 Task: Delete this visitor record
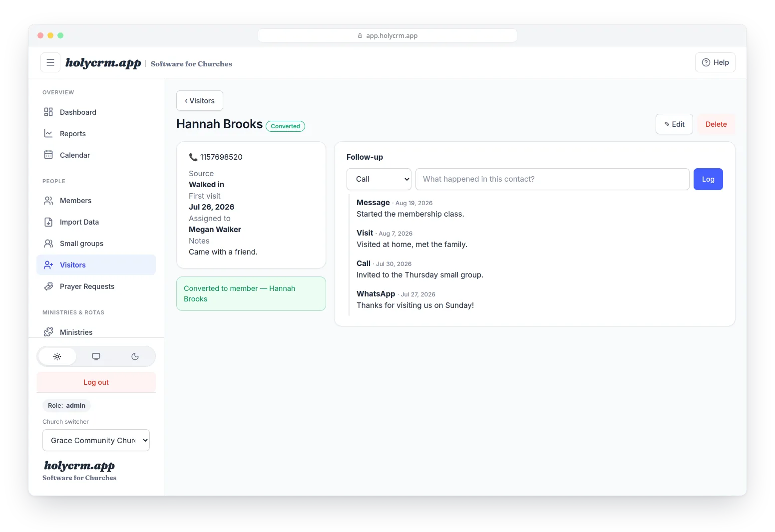(716, 124)
